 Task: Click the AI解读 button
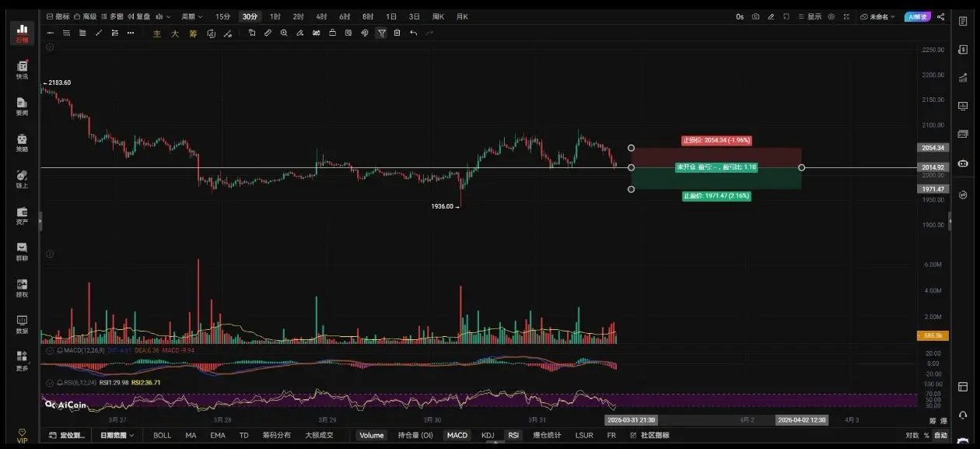[x=918, y=16]
